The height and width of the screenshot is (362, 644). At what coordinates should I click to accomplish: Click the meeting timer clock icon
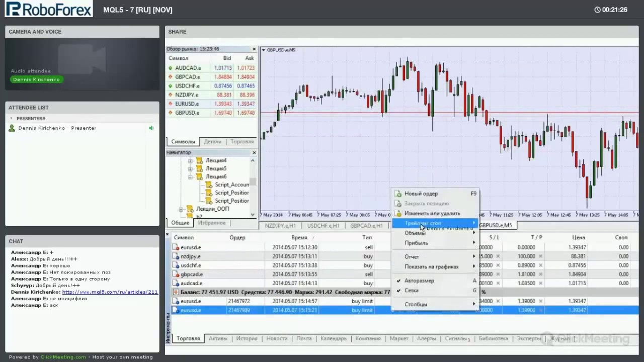[597, 10]
